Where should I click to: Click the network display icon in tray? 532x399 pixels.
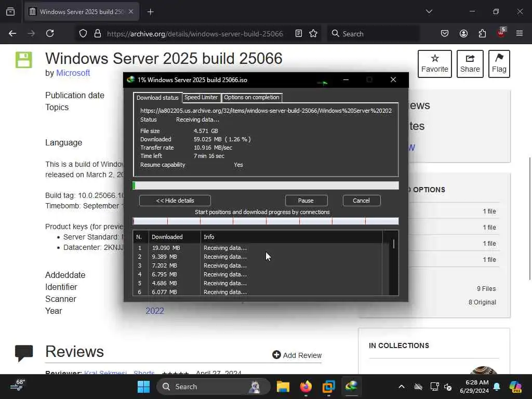click(x=434, y=387)
